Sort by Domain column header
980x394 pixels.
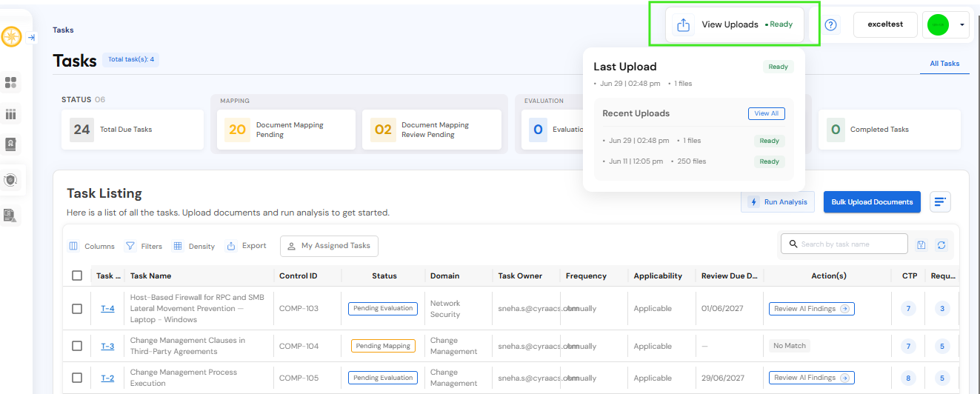pos(444,276)
